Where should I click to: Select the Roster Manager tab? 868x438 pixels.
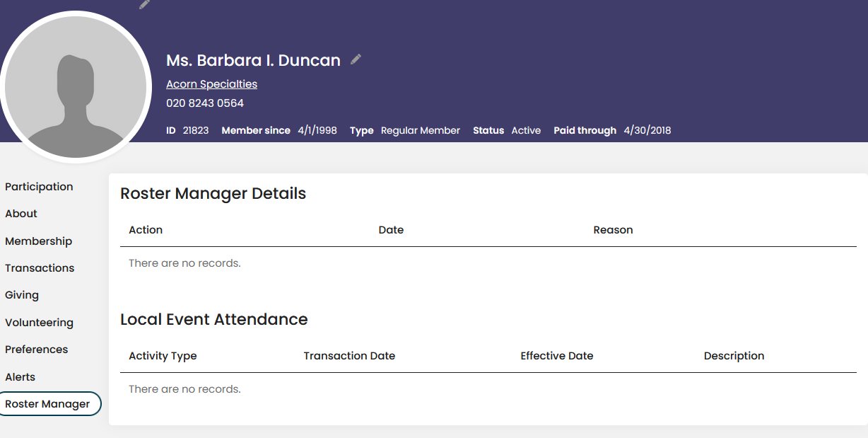pyautogui.click(x=47, y=404)
